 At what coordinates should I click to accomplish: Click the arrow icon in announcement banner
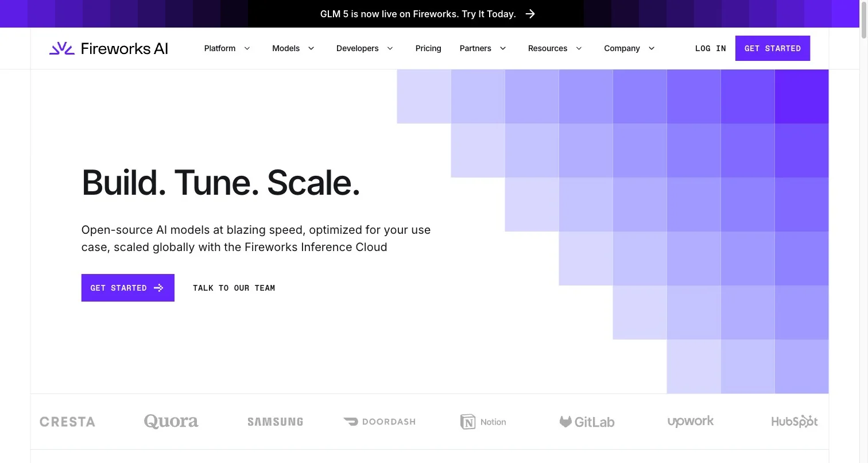pos(530,14)
